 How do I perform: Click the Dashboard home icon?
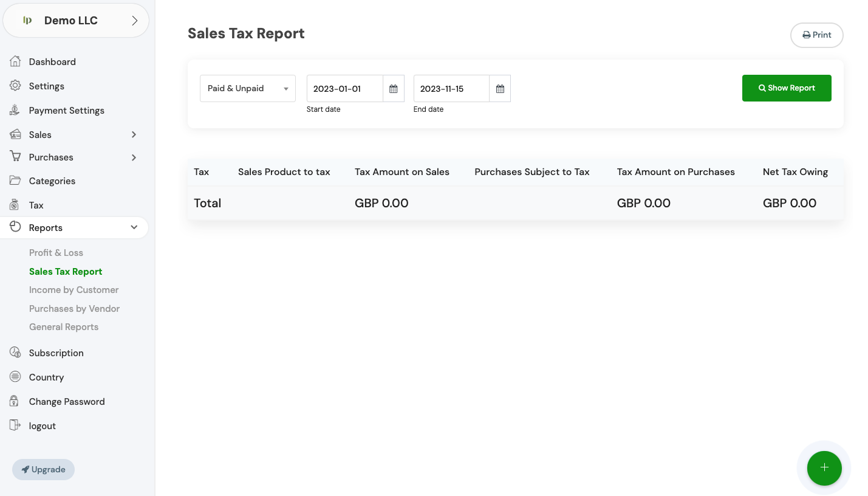tap(15, 61)
